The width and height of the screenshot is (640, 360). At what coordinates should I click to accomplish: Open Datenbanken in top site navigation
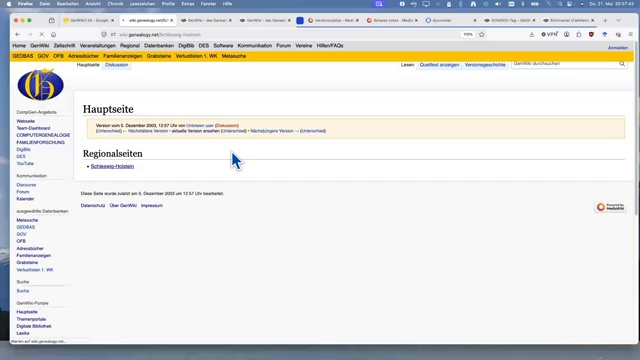(x=159, y=46)
